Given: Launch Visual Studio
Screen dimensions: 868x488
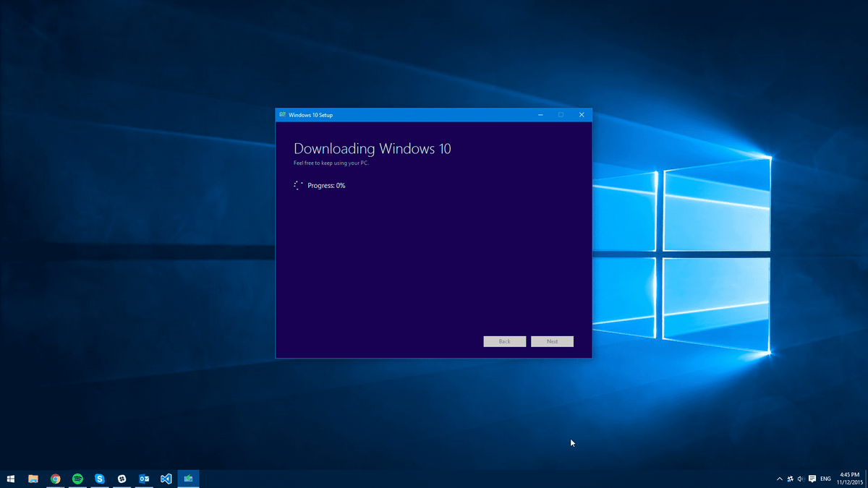Looking at the screenshot, I should click(166, 478).
